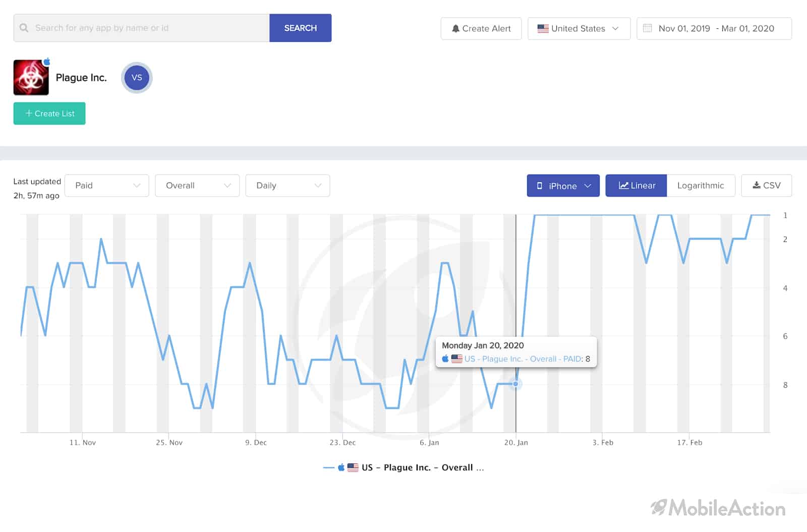Screen dimensions: 807x532
Task: Click the Apple icon in chart legend
Action: [x=341, y=467]
